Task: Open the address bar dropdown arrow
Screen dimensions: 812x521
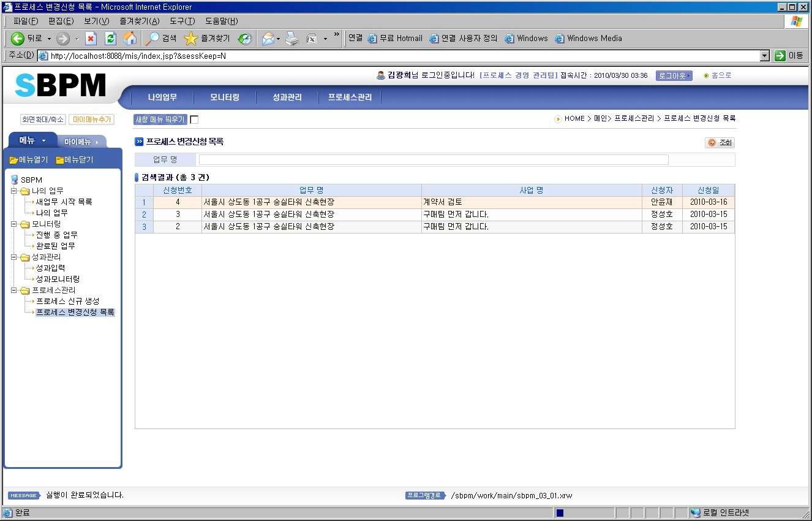Action: (x=764, y=56)
